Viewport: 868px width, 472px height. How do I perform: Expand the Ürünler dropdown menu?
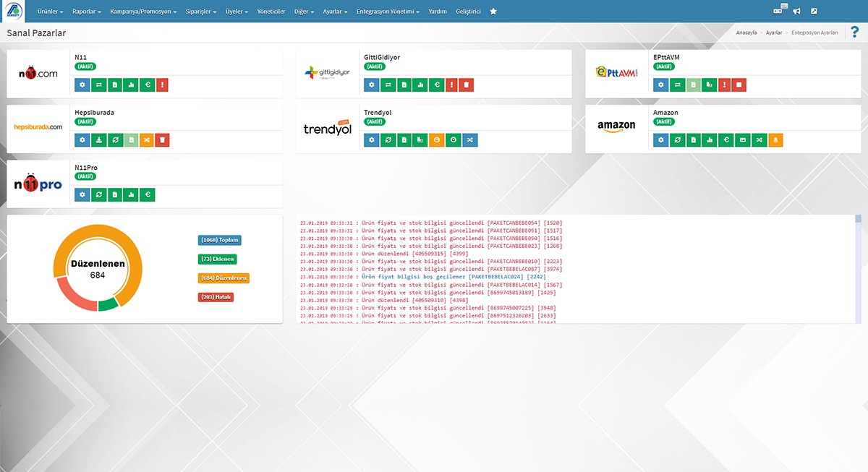pos(50,12)
